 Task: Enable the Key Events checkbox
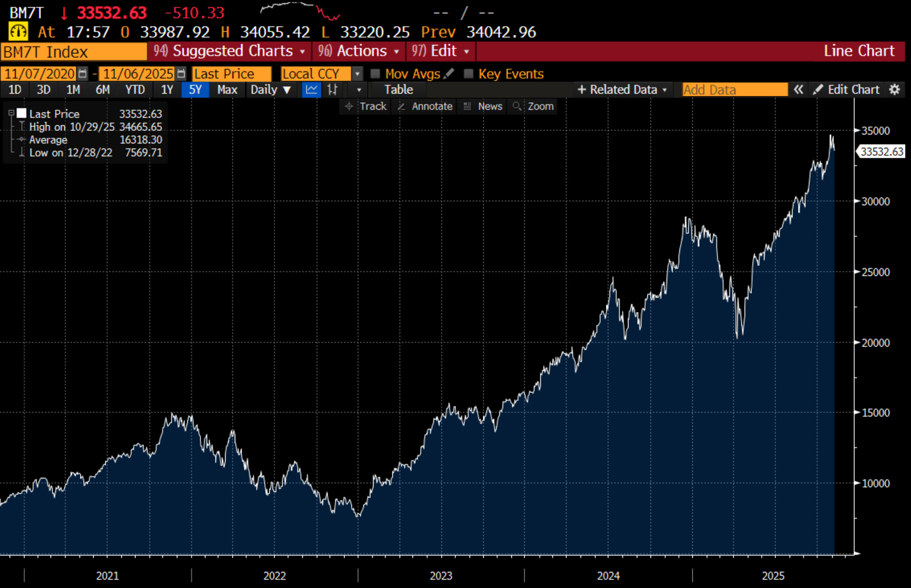(x=468, y=73)
